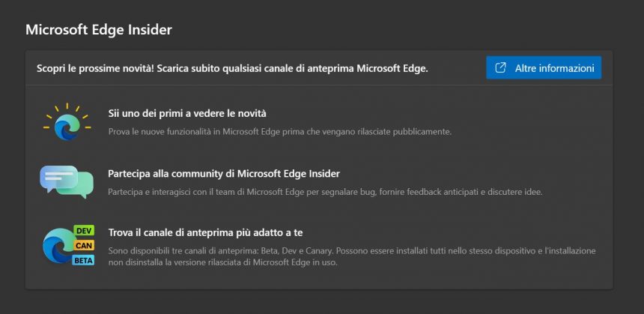Image resolution: width=644 pixels, height=314 pixels.
Task: Click the external-link icon in Altre informazioni
Action: tap(499, 67)
